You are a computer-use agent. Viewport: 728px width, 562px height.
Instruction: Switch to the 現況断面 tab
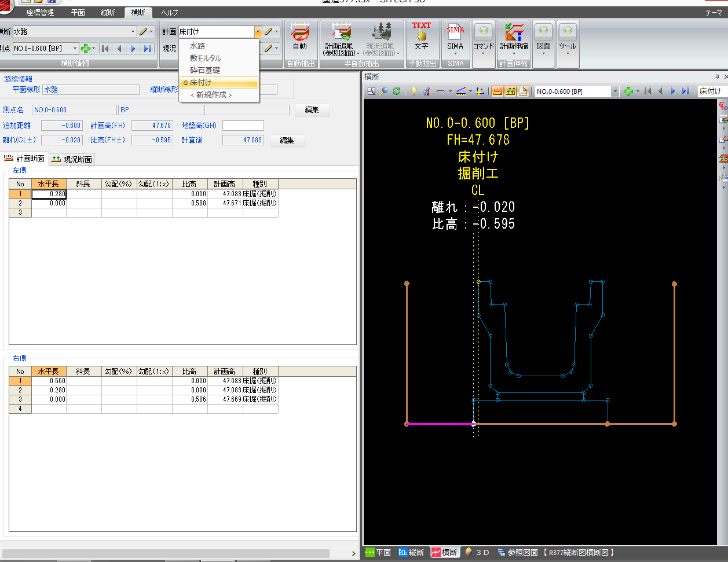click(x=71, y=159)
